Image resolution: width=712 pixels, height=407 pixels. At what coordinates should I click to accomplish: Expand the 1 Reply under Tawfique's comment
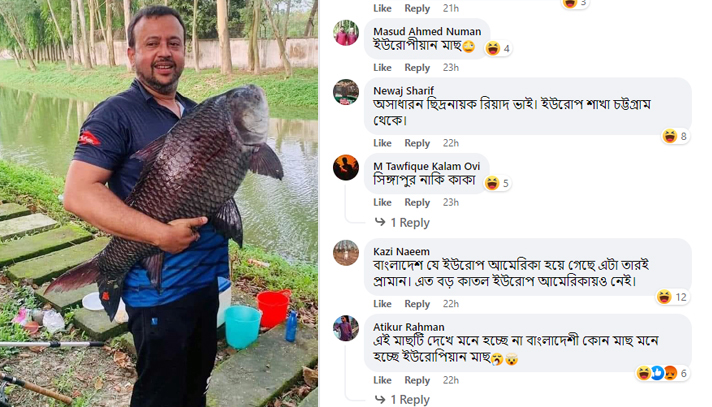click(409, 222)
